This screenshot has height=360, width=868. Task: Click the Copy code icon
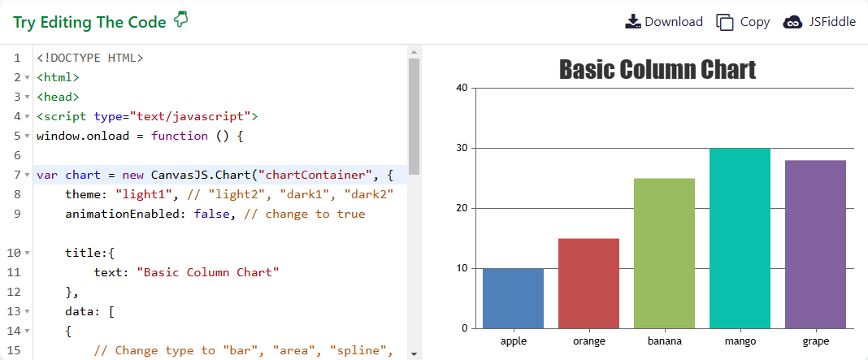[725, 22]
